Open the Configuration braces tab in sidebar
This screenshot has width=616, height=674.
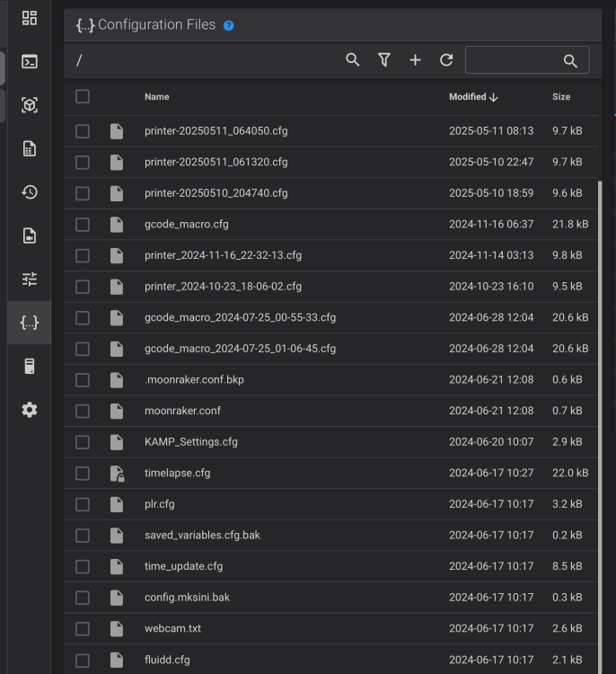[30, 322]
